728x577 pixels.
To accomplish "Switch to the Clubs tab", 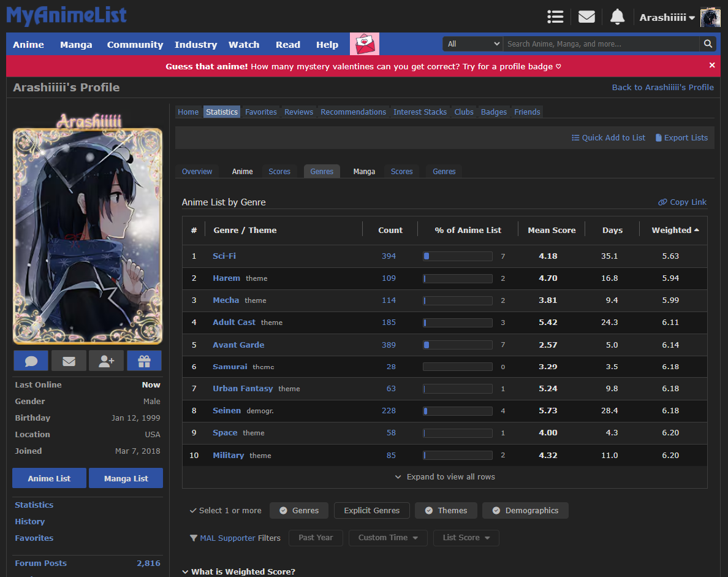I will 464,112.
